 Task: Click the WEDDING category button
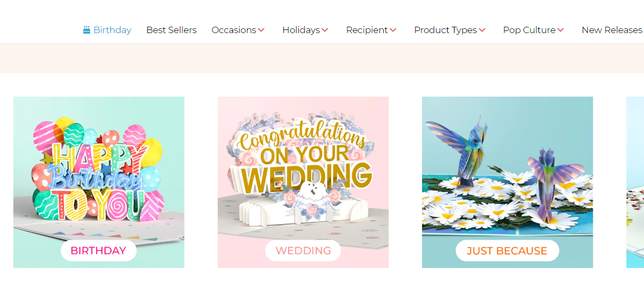point(303,250)
